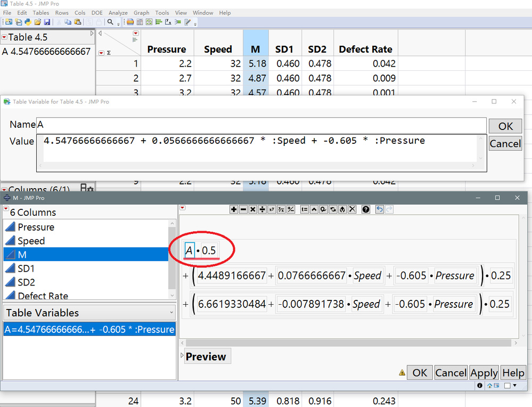The image size is (532, 407).
Task: Open the formula editor red triangle options menu
Action: [183, 208]
